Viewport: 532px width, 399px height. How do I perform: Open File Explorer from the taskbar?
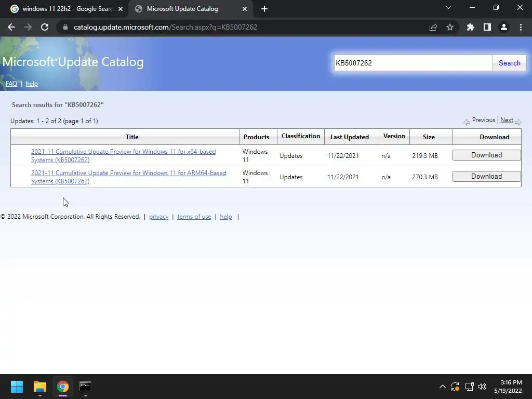(39, 387)
